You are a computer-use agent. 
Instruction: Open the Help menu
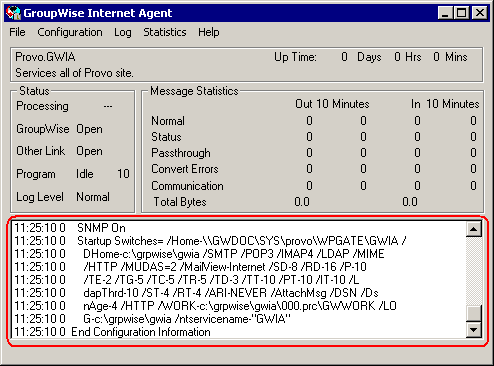pyautogui.click(x=209, y=32)
